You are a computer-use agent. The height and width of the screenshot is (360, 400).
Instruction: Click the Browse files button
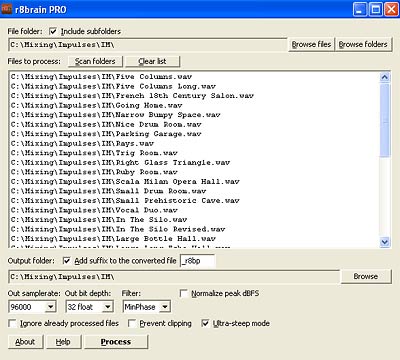pyautogui.click(x=311, y=44)
